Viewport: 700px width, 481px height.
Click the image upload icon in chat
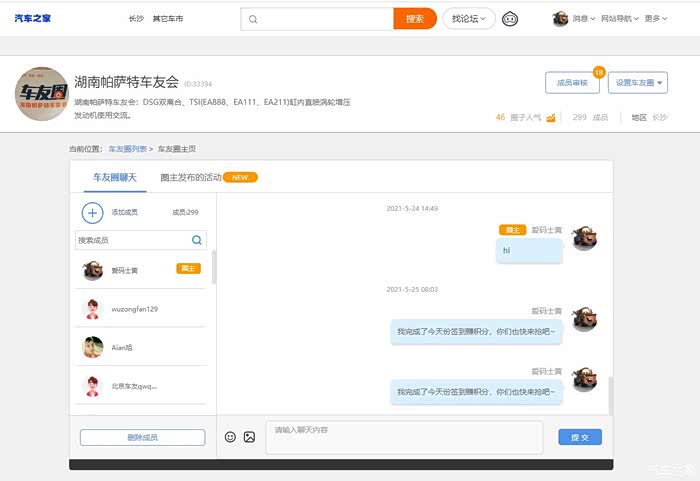point(250,437)
